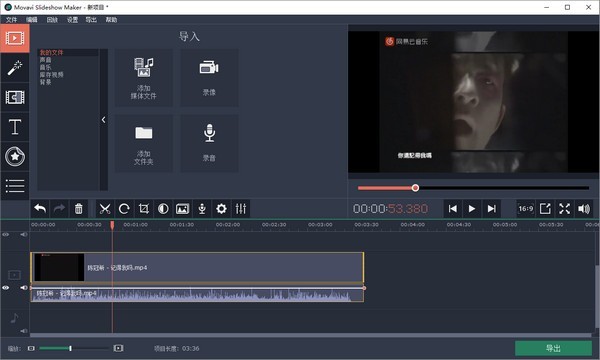Click the horizontal timeline scrollbar

point(311,335)
